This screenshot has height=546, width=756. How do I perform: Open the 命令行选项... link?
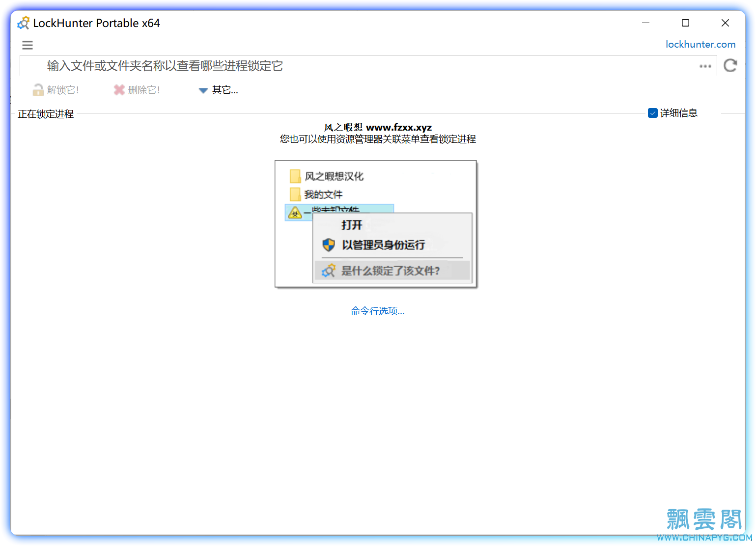[x=378, y=311]
